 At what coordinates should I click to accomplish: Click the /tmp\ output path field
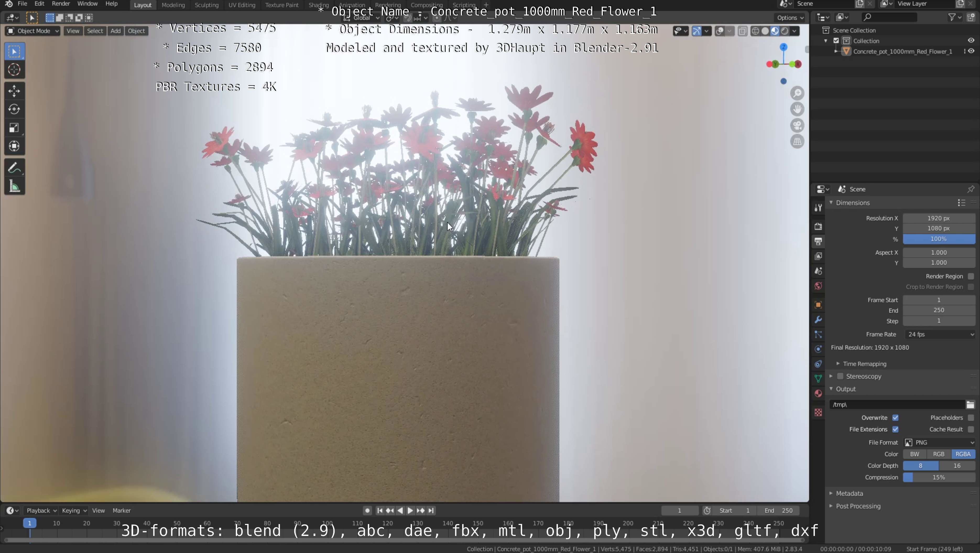[897, 405]
